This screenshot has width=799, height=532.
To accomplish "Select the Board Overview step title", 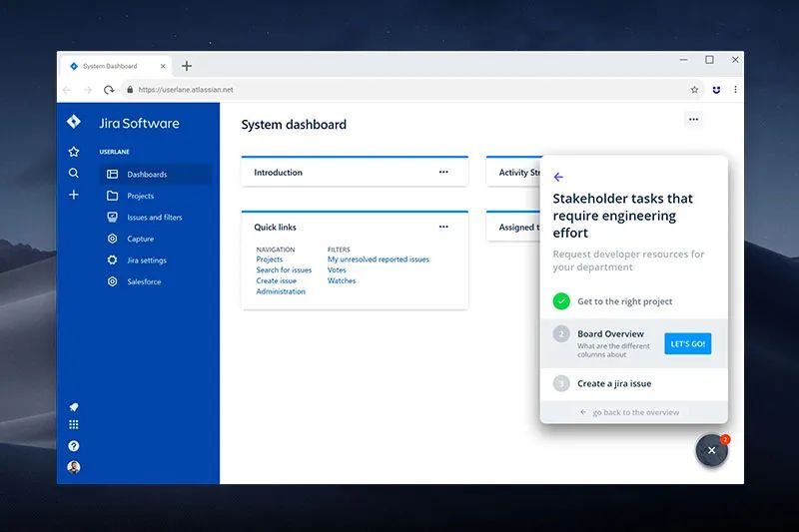I will (610, 333).
